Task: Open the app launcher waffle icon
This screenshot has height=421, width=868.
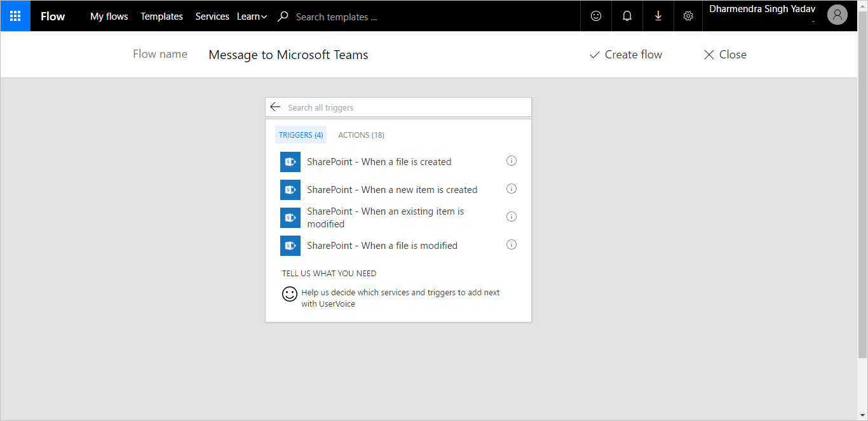Action: coord(15,16)
